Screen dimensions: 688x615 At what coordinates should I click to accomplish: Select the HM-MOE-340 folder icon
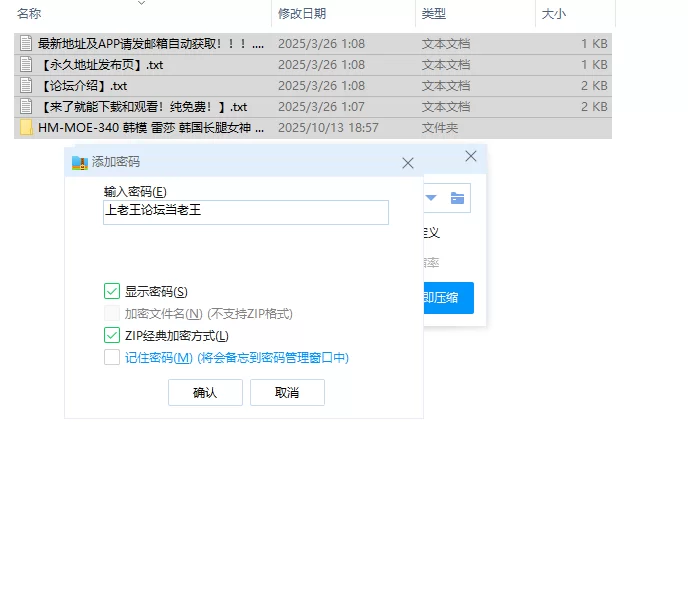26,128
